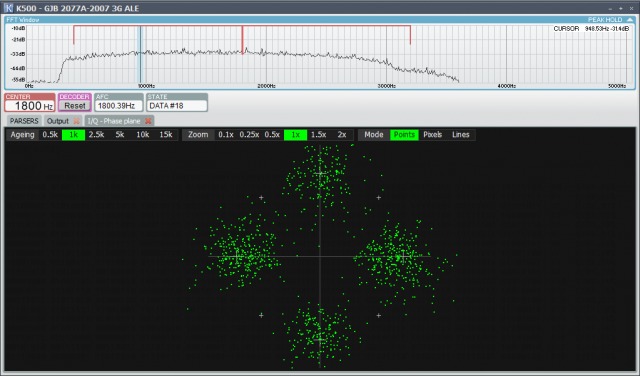Click the CENTER 1800 Hz frequency field
The height and width of the screenshot is (376, 640).
tap(30, 106)
